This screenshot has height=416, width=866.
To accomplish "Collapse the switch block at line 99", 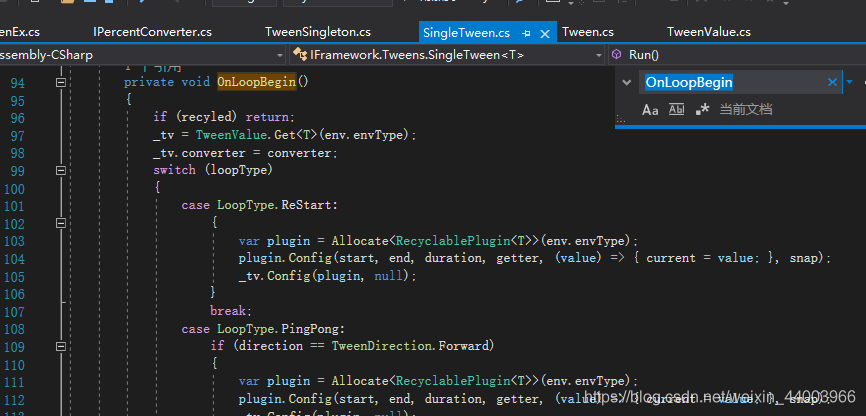I will [61, 171].
